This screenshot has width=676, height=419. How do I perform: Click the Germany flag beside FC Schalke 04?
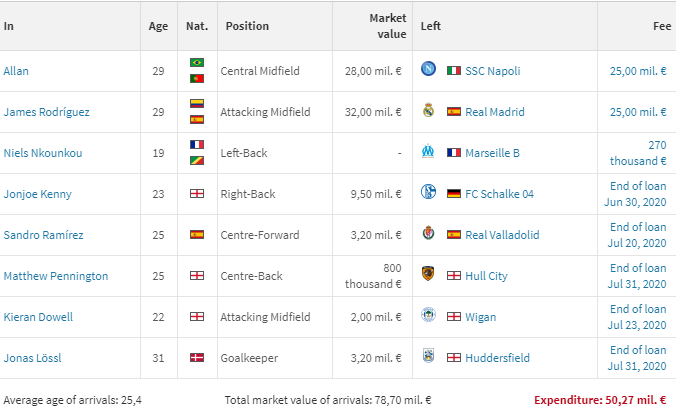454,194
